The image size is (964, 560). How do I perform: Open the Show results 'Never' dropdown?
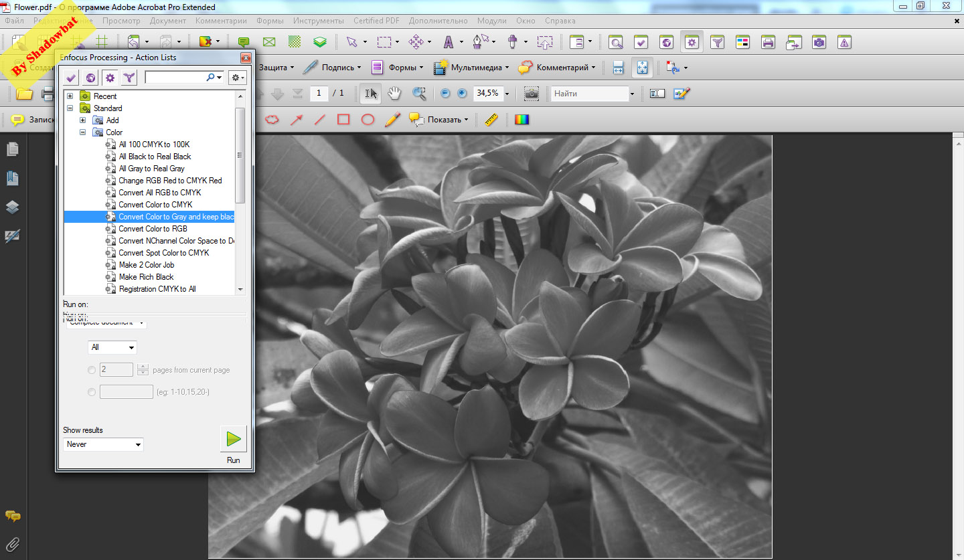coord(104,444)
